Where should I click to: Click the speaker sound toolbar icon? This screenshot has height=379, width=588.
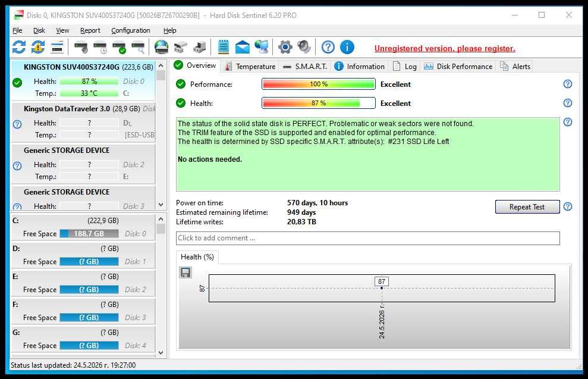pyautogui.click(x=304, y=47)
